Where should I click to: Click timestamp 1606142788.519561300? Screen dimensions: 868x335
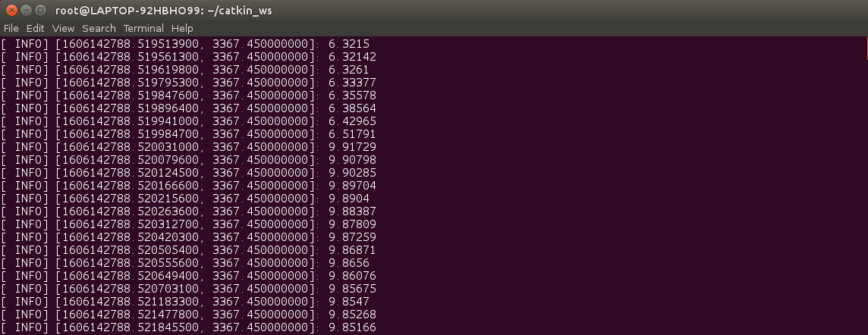point(132,56)
